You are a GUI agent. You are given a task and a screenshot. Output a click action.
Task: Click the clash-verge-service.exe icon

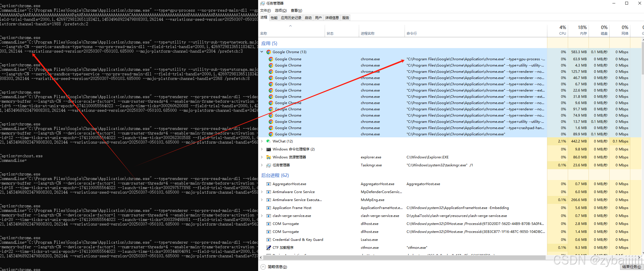[x=268, y=216]
